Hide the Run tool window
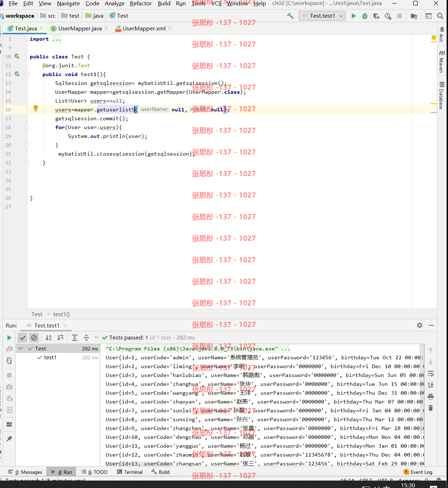 coord(431,325)
